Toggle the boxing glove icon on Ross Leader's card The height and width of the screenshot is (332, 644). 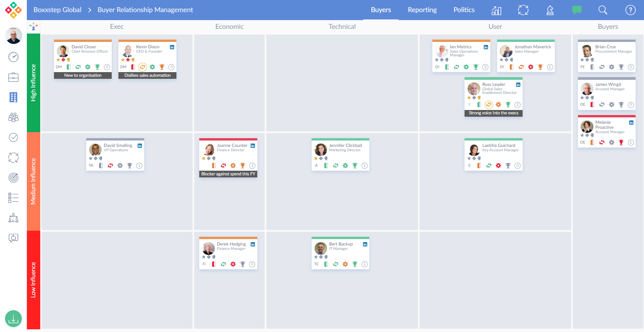(479, 98)
